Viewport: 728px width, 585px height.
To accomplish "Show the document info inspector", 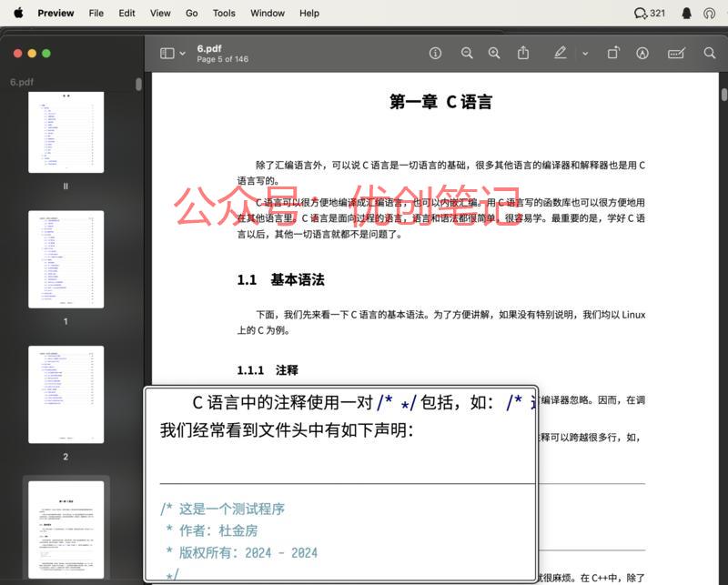I will coord(435,54).
